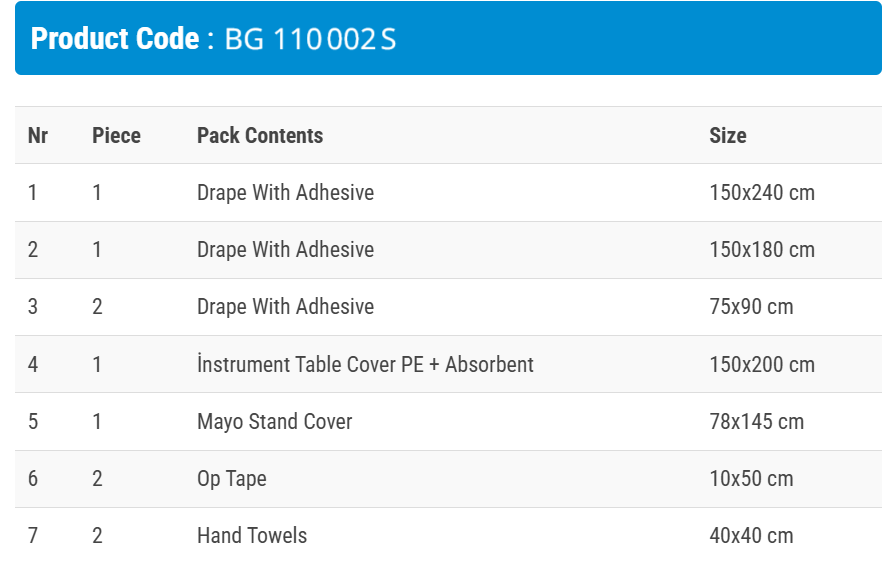Click the Piece column header
Viewport: 892px width, 577px height.
point(116,135)
